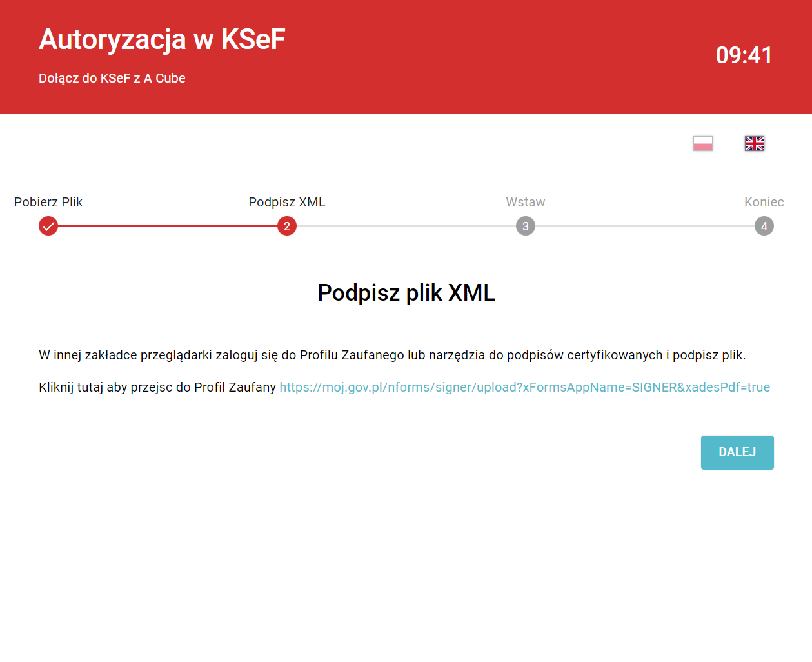Click the grey progress line between steps 2 and 3

(406, 226)
